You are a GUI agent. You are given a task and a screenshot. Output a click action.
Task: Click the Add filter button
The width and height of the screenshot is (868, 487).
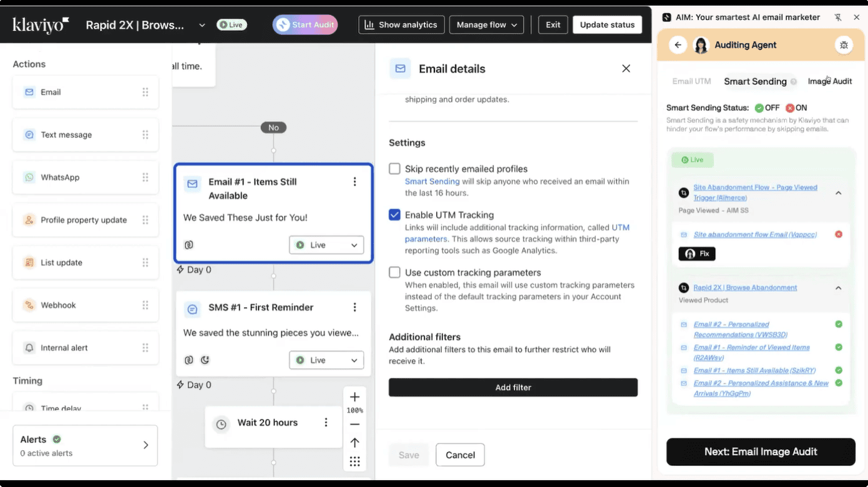pos(513,387)
